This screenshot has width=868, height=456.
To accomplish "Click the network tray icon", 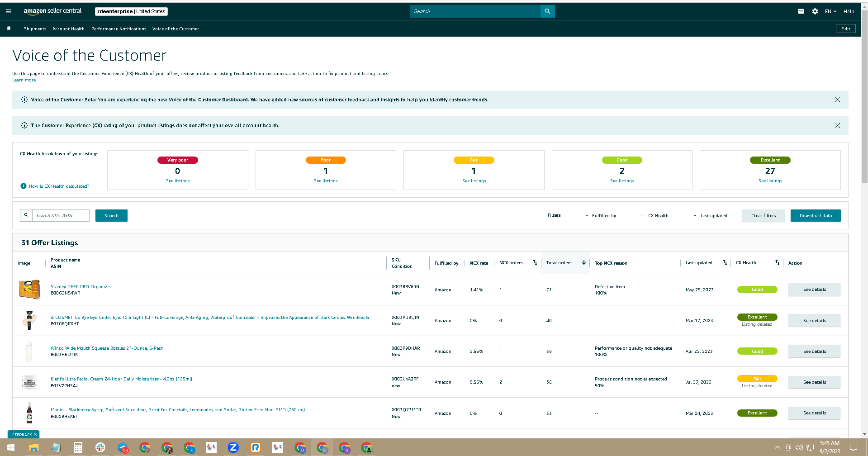I will point(810,447).
